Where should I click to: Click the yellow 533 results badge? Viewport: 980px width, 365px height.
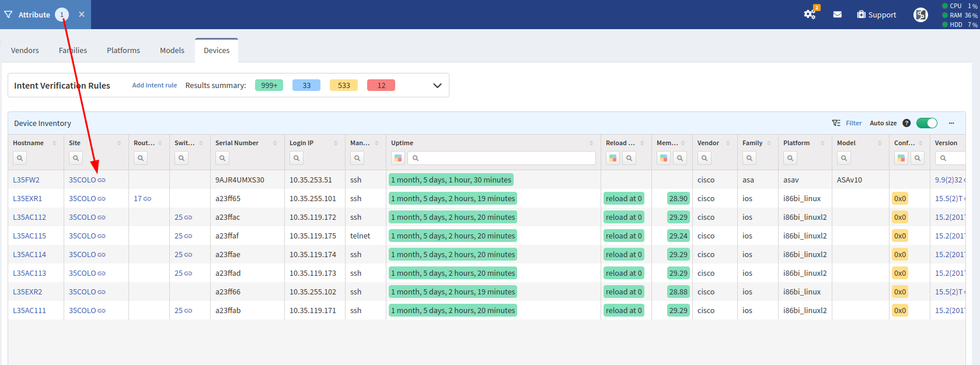point(344,85)
